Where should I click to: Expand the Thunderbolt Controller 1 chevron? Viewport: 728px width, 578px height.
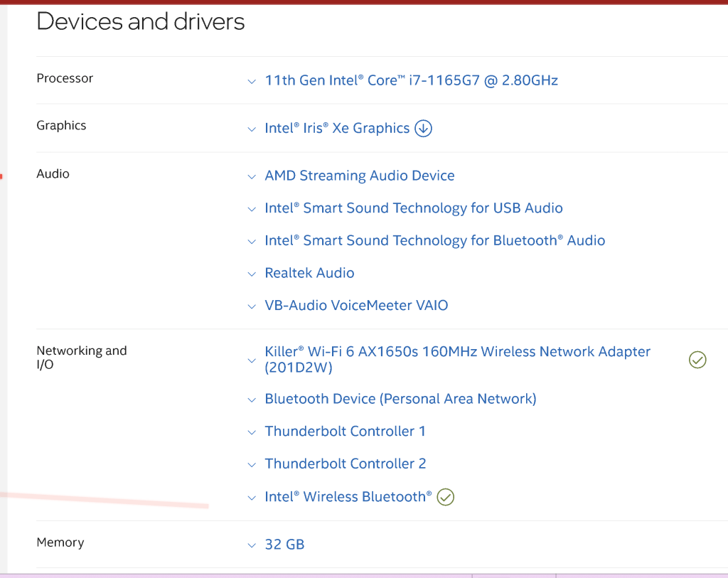coord(252,433)
